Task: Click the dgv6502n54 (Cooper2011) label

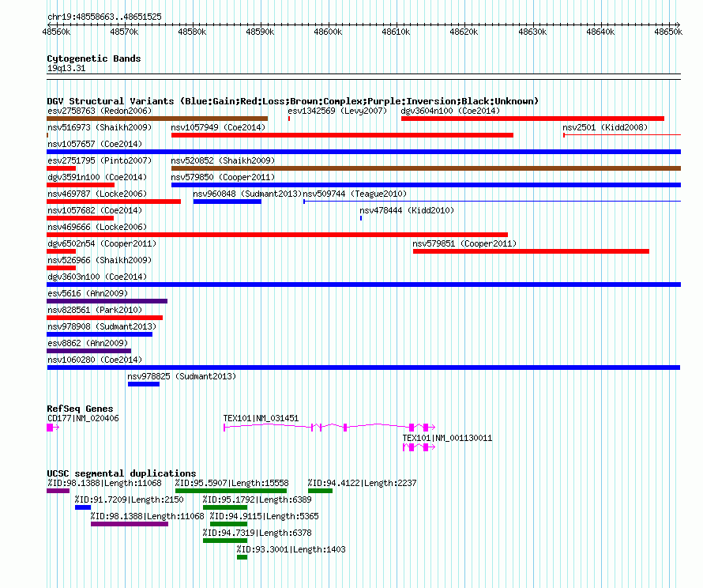Action: (102, 243)
